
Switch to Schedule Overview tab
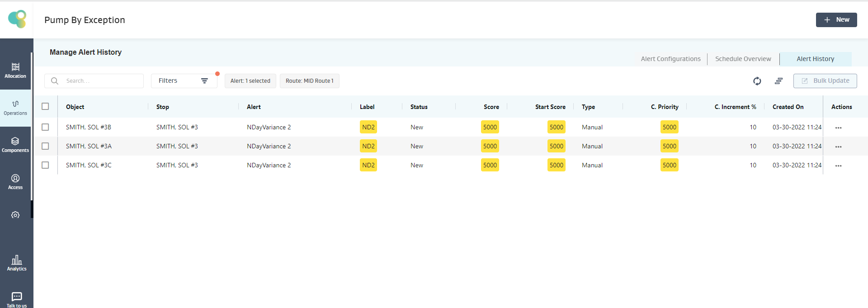(x=743, y=59)
